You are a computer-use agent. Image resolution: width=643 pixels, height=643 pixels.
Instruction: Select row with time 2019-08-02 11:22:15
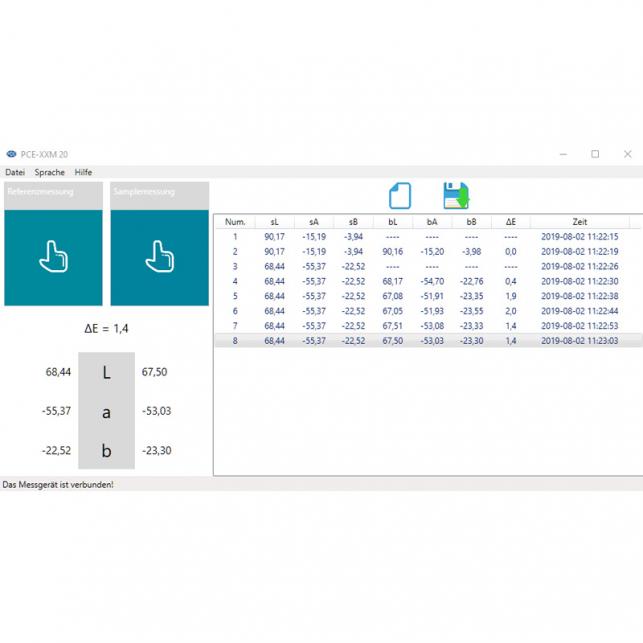pos(429,237)
